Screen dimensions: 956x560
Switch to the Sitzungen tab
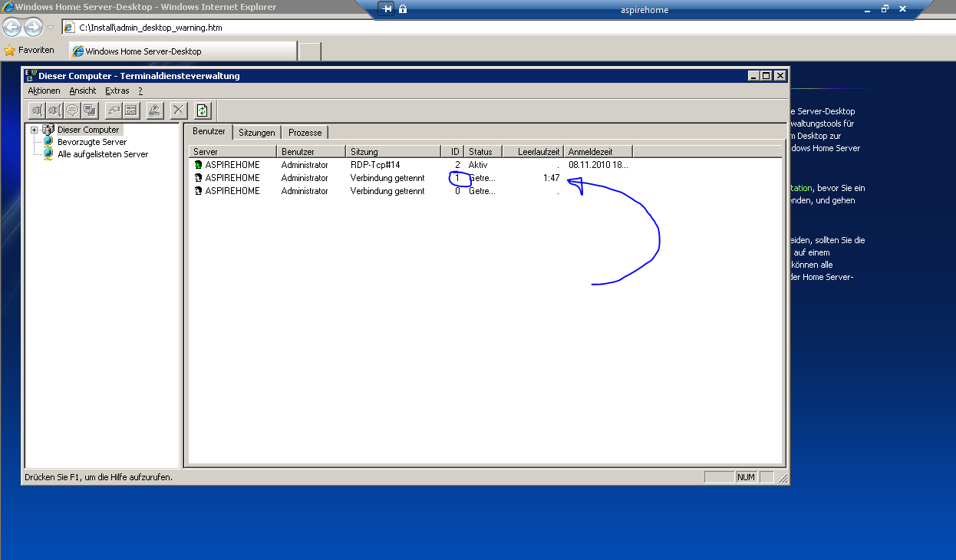256,133
